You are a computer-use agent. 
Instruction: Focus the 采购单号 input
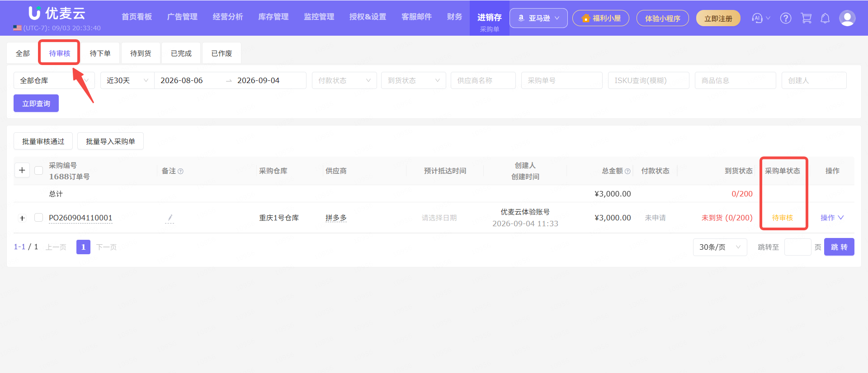(562, 80)
